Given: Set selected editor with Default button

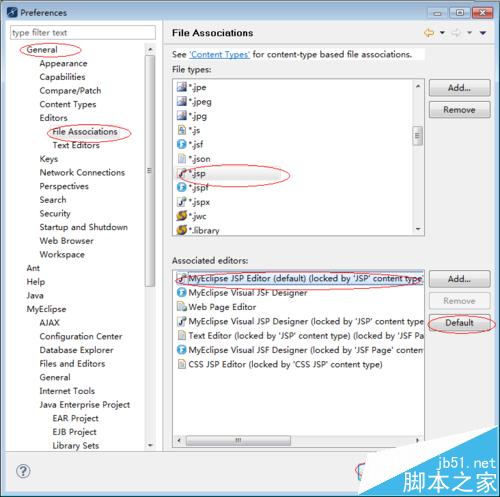Looking at the screenshot, I should pos(459,323).
